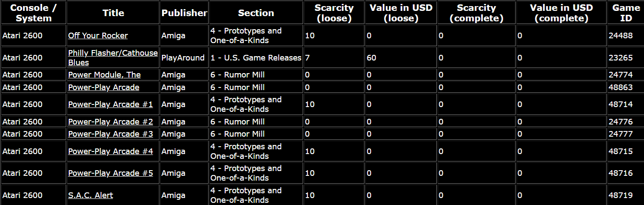Click the Game ID column header
Screen dimensions: 644x205
[x=626, y=13]
